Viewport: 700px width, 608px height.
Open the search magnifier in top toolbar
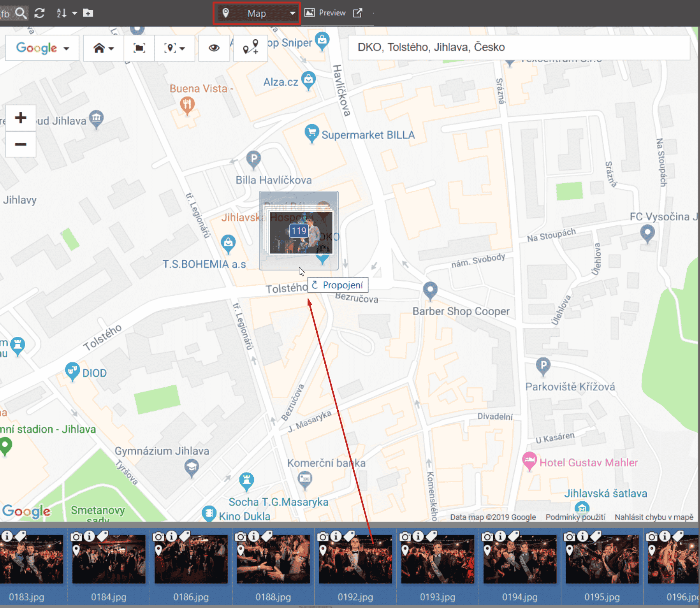(x=21, y=13)
